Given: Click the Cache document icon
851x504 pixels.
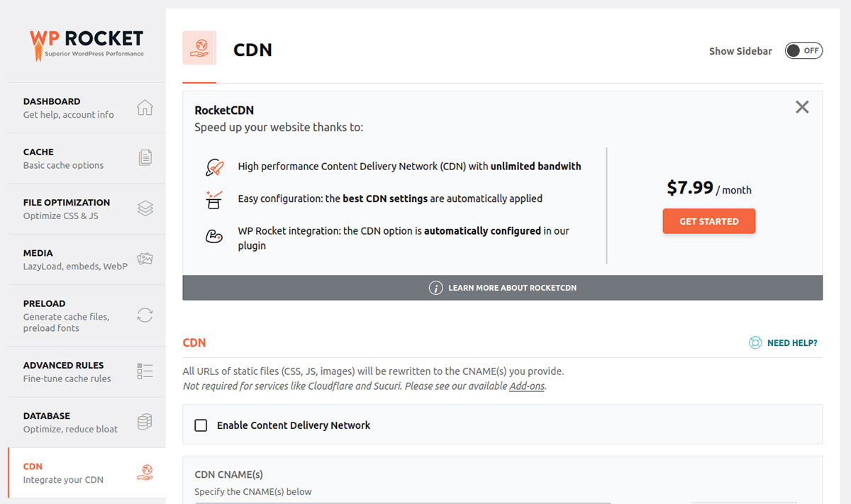Looking at the screenshot, I should click(x=145, y=158).
